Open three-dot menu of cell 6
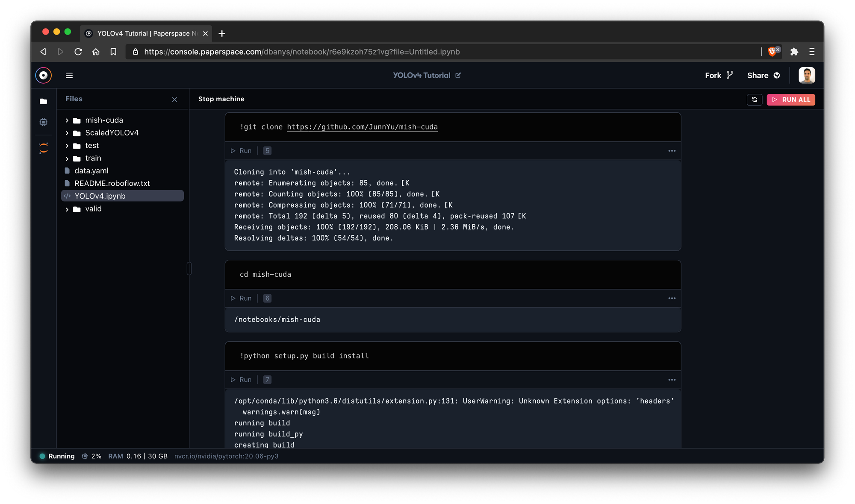 [x=672, y=298]
